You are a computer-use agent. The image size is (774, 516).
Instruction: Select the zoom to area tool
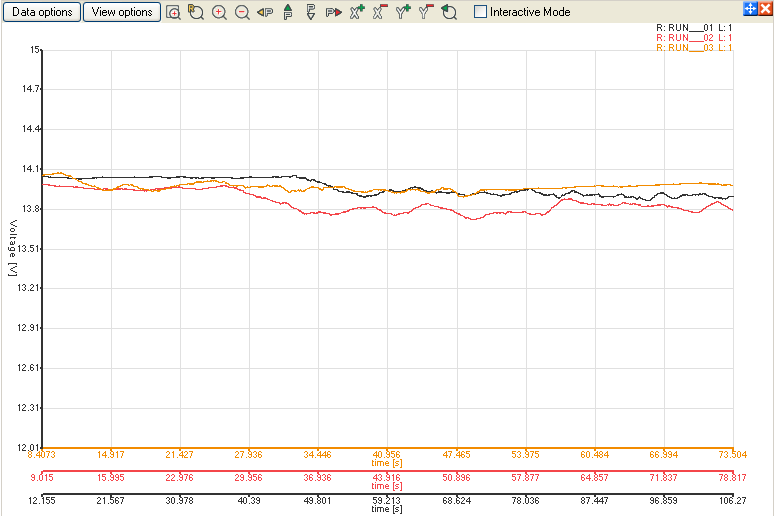point(174,13)
